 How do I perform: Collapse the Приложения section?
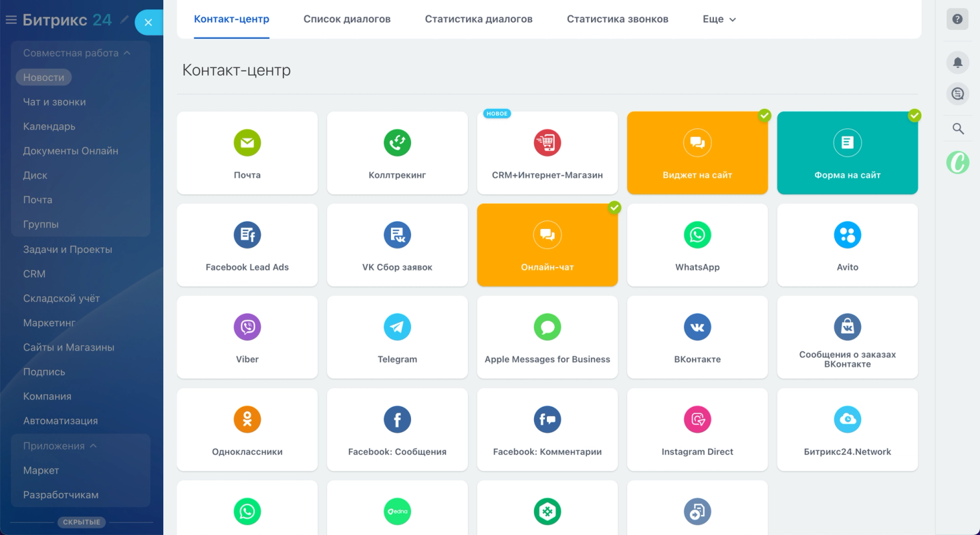pyautogui.click(x=60, y=445)
